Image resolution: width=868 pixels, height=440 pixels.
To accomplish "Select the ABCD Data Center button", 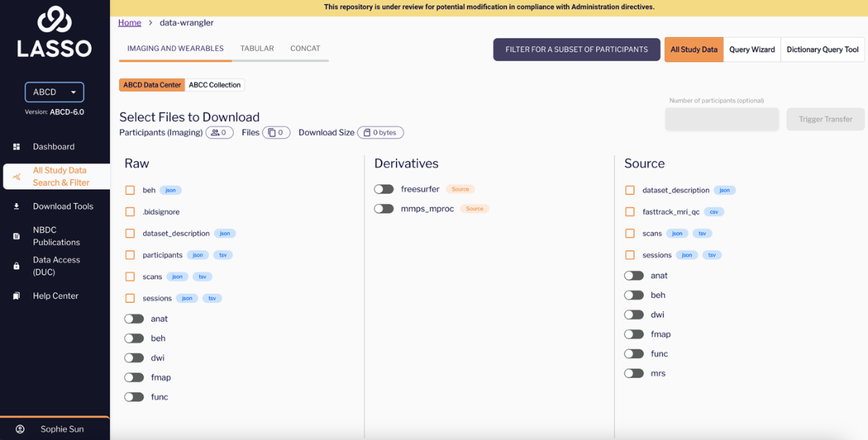I will coord(152,85).
